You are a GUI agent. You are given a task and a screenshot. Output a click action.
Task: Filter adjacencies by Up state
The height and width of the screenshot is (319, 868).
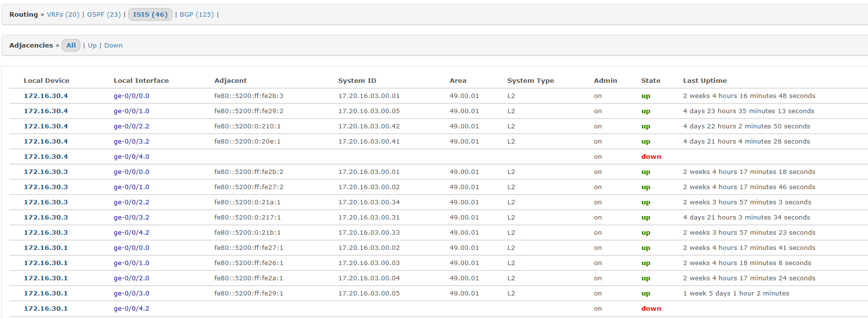pyautogui.click(x=92, y=46)
